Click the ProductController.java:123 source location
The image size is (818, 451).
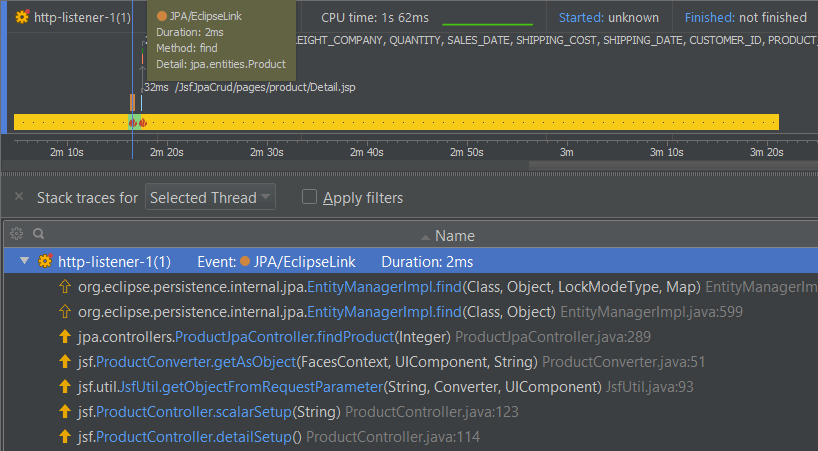pyautogui.click(x=432, y=412)
